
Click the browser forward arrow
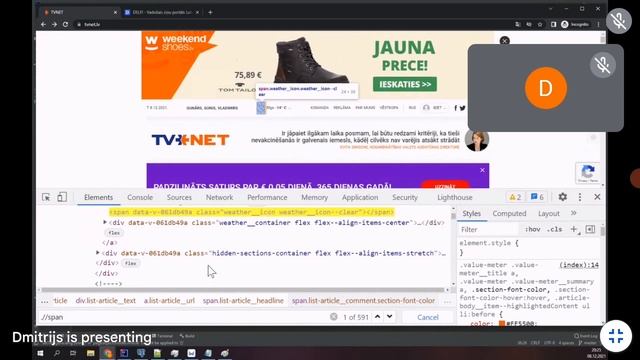click(x=54, y=24)
